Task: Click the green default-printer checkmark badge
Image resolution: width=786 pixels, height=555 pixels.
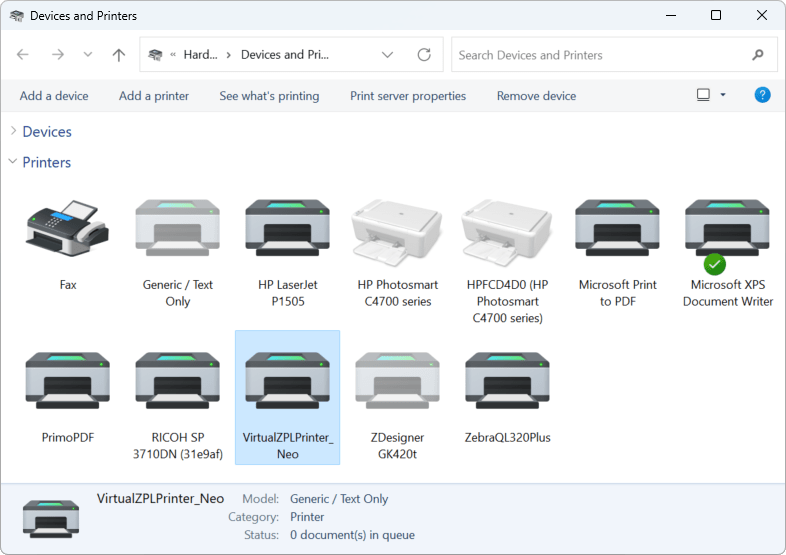Action: (715, 264)
